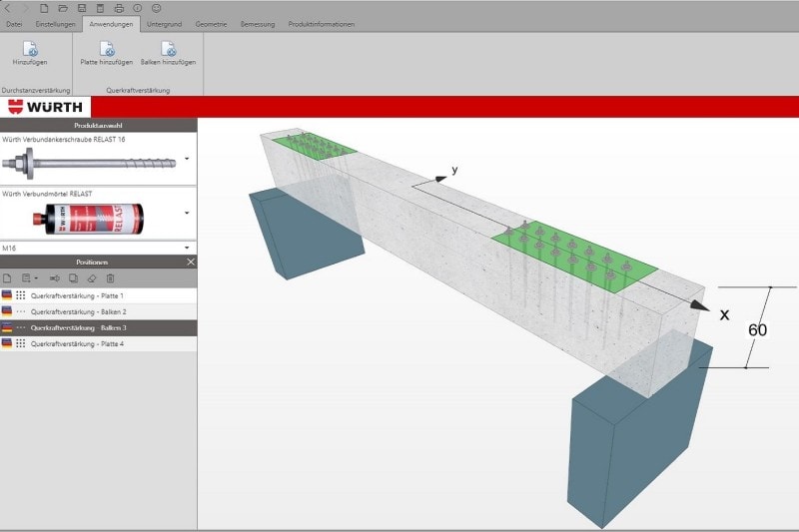Open the info icon in the title bar
This screenshot has width=799, height=532.
point(138,8)
